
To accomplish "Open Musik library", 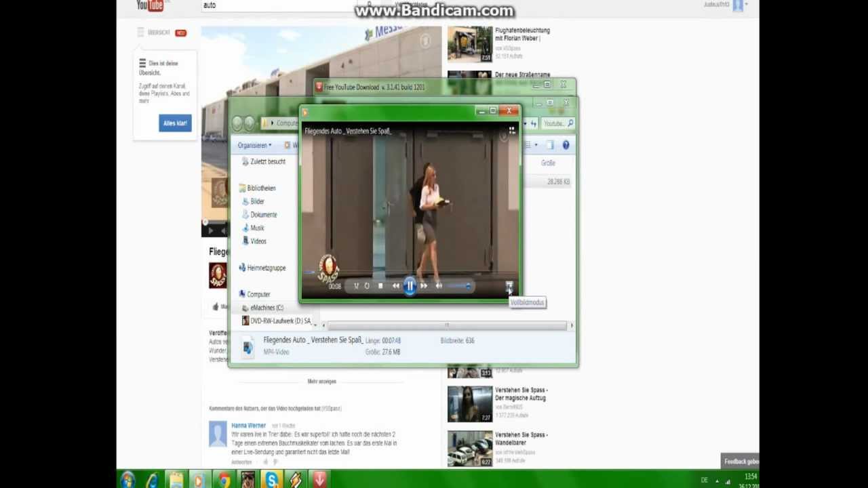I will pyautogui.click(x=253, y=228).
